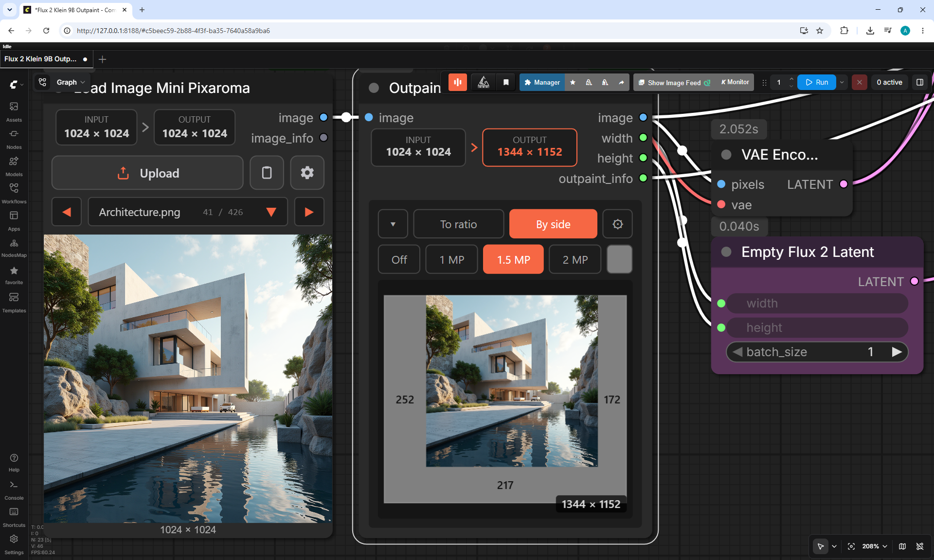
Task: Expand the ComfyUI logo menu chevron
Action: pyautogui.click(x=22, y=85)
